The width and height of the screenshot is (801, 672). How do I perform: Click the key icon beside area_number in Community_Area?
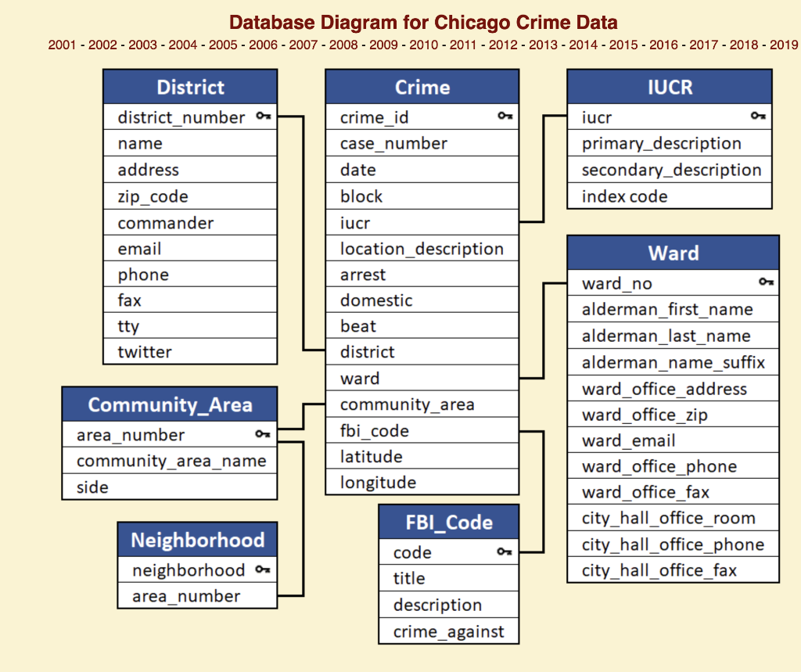tap(263, 434)
